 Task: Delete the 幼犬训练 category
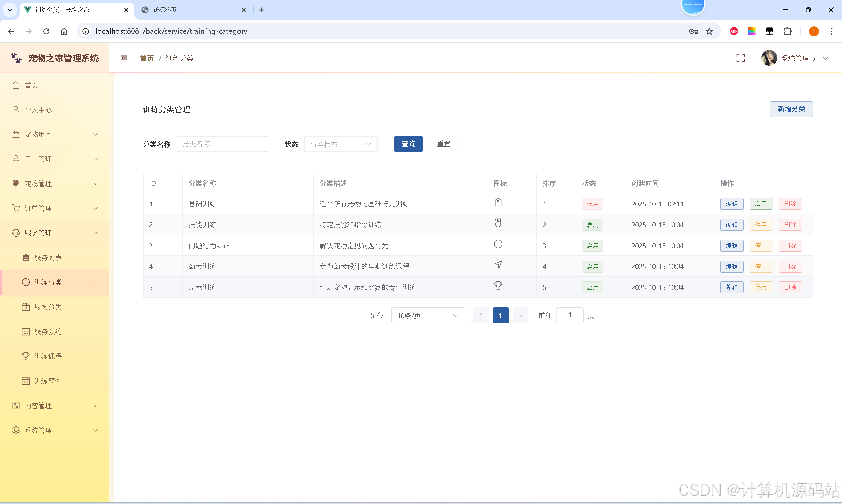(x=790, y=267)
